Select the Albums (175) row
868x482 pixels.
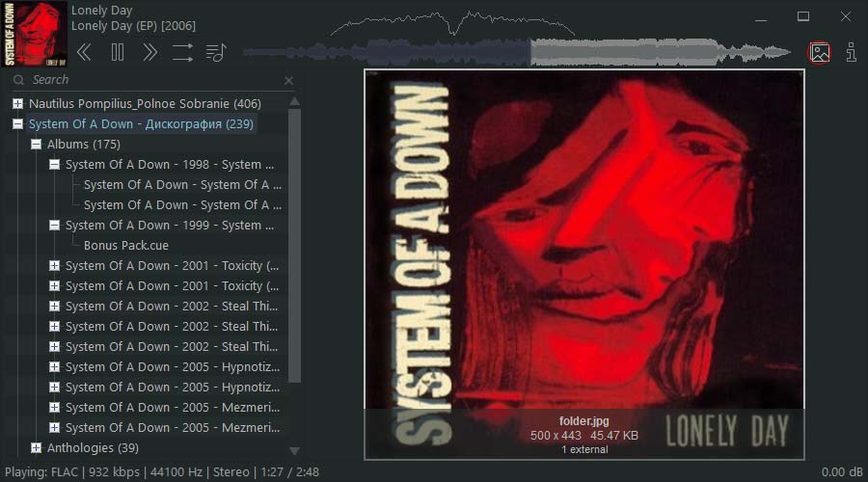(x=84, y=145)
